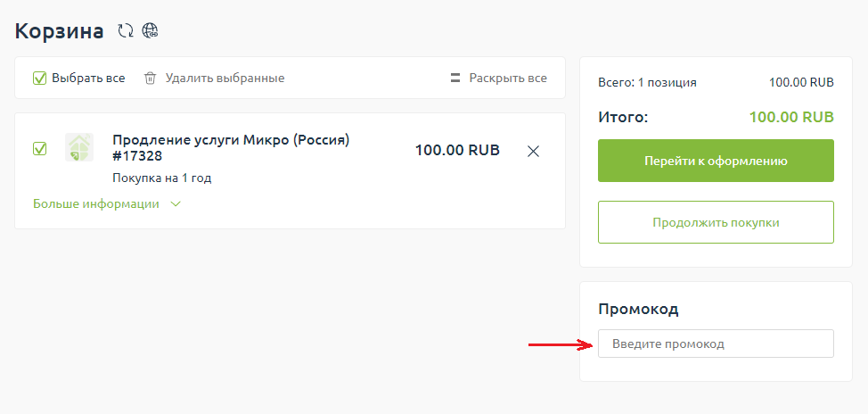Uncheck the Продление услуги Микро item checkbox
The height and width of the screenshot is (414, 868).
(x=39, y=149)
